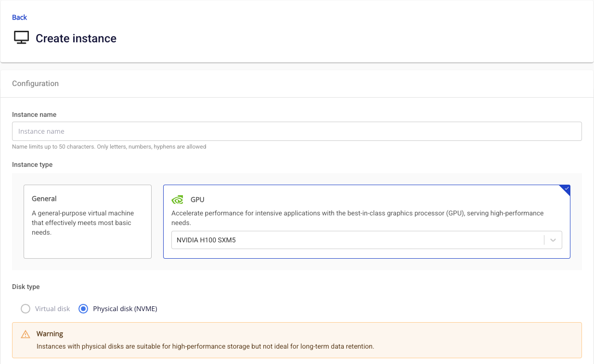Image resolution: width=594 pixels, height=364 pixels.
Task: Click the bold Warning heading in the alert
Action: tap(50, 334)
